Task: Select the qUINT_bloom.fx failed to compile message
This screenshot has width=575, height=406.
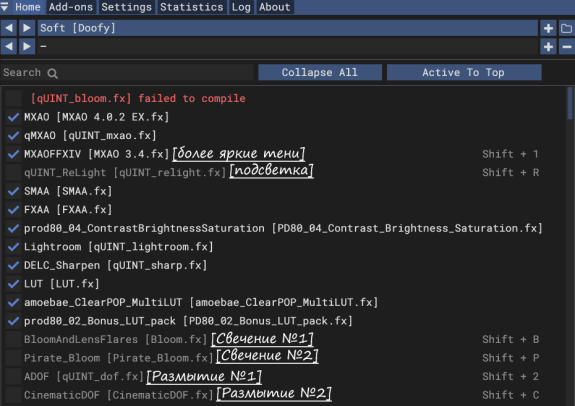Action: coord(138,98)
